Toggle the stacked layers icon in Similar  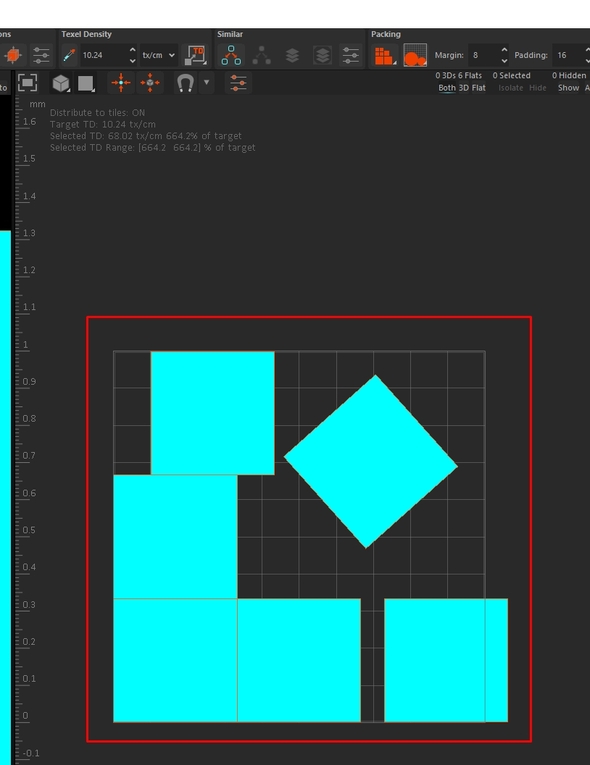click(x=292, y=55)
